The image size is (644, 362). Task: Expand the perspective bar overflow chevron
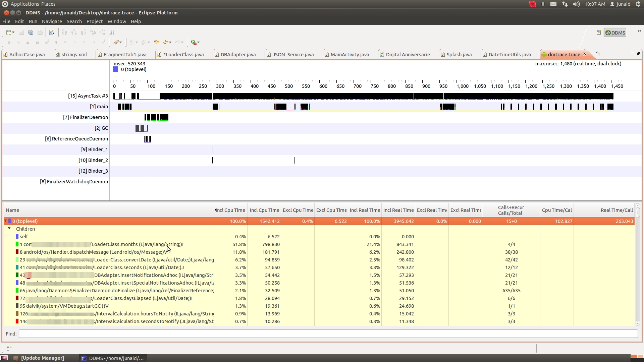[x=639, y=31]
